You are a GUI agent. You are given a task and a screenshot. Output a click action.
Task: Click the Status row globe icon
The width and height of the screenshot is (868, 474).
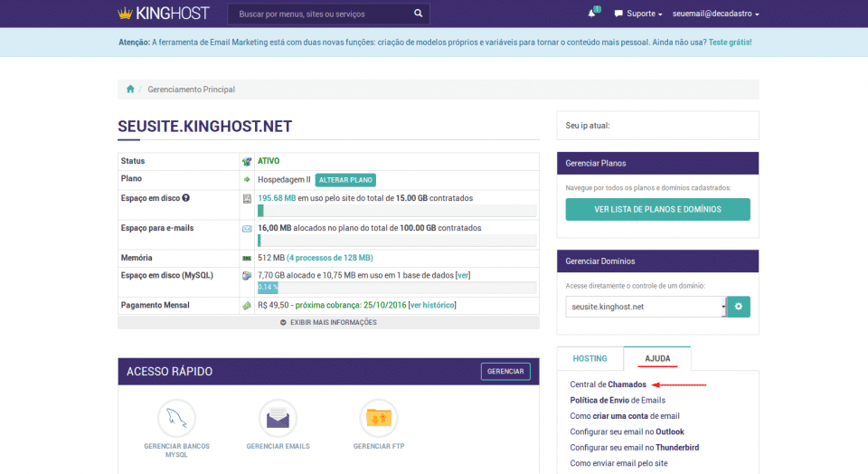(247, 161)
